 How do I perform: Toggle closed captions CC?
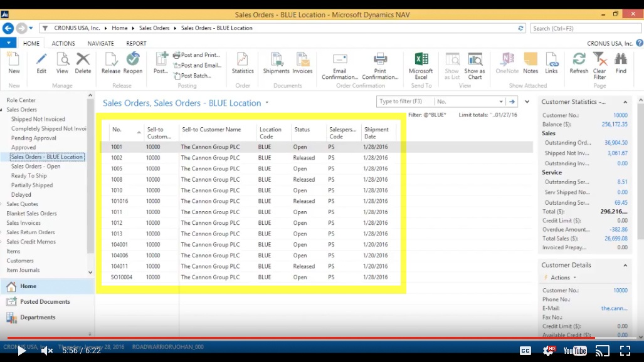coord(525,351)
